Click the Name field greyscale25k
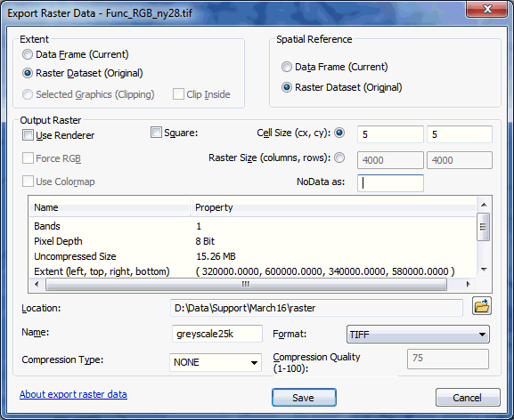The height and width of the screenshot is (420, 514). tap(217, 334)
